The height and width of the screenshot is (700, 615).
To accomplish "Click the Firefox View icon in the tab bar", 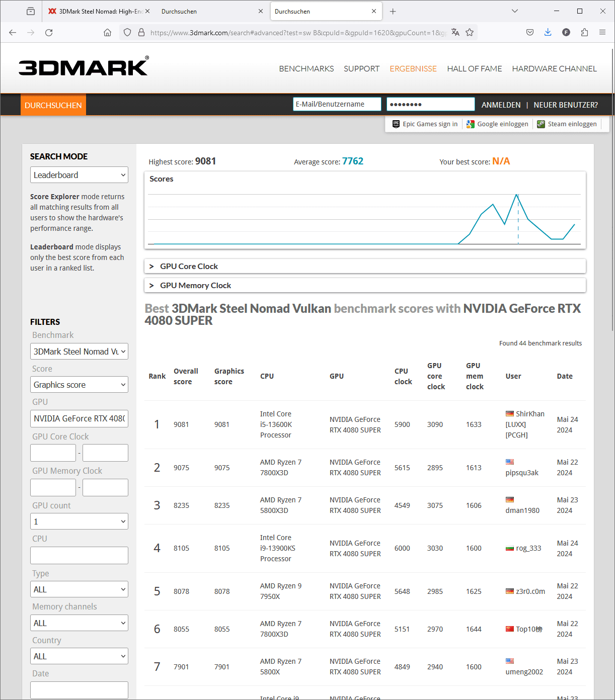I will tap(31, 11).
